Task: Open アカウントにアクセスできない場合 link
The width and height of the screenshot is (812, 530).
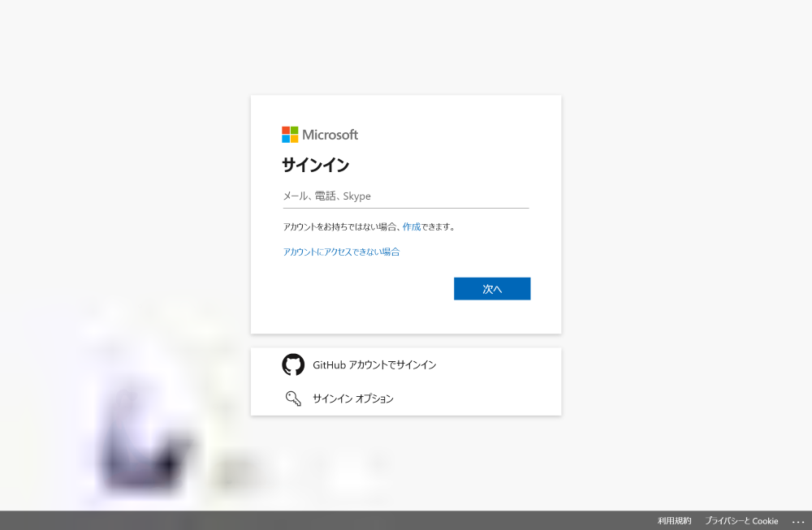Action: tap(341, 252)
